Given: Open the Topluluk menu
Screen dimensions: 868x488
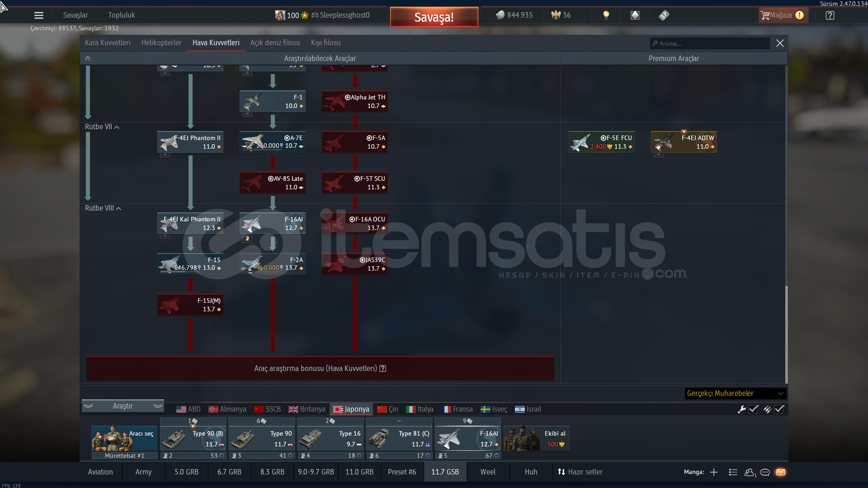Looking at the screenshot, I should pyautogui.click(x=122, y=15).
